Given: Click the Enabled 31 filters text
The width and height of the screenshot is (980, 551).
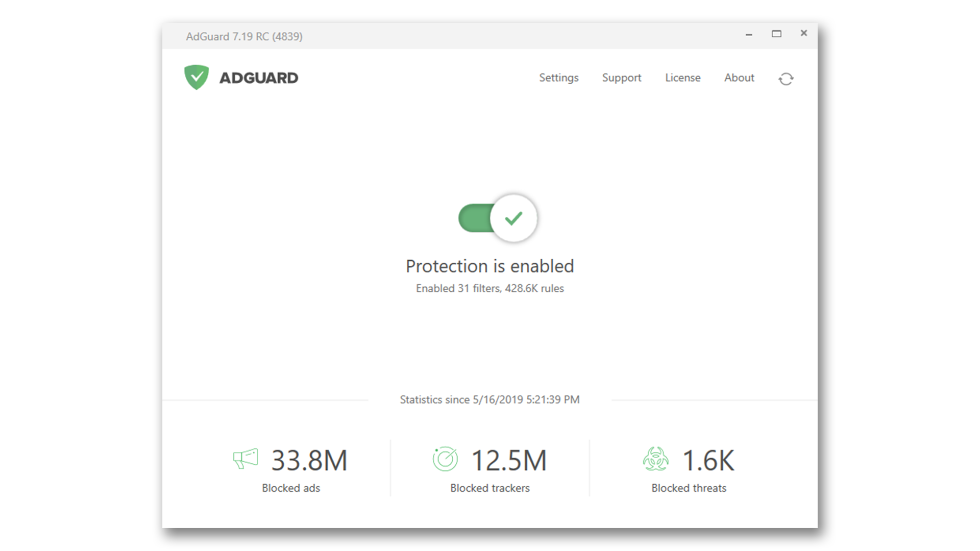Looking at the screenshot, I should coord(489,288).
